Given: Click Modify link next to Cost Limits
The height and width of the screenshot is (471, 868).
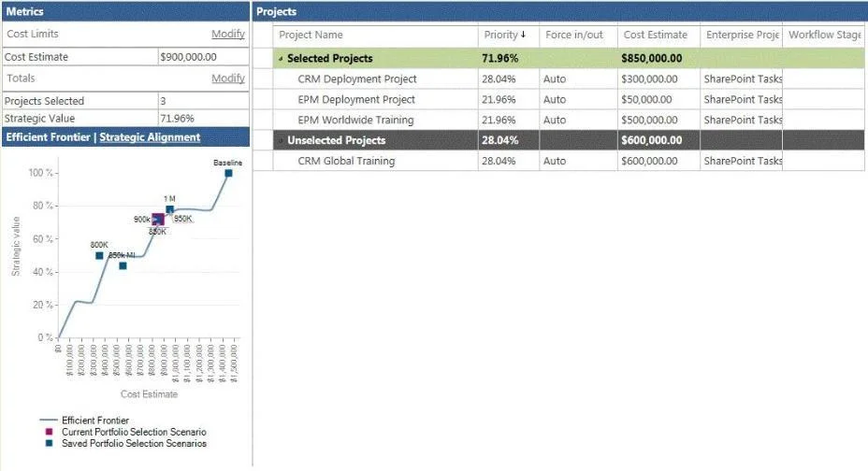Looking at the screenshot, I should point(228,34).
